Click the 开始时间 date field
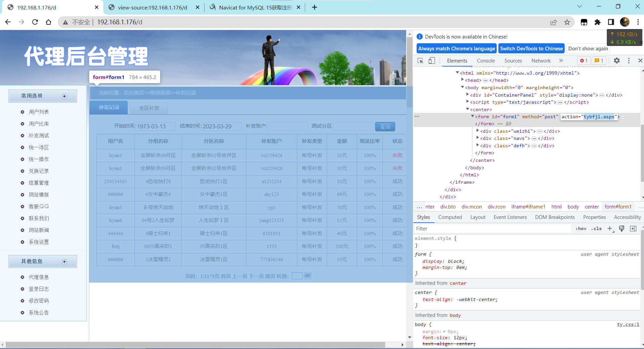This screenshot has width=644, height=349. 155,126
